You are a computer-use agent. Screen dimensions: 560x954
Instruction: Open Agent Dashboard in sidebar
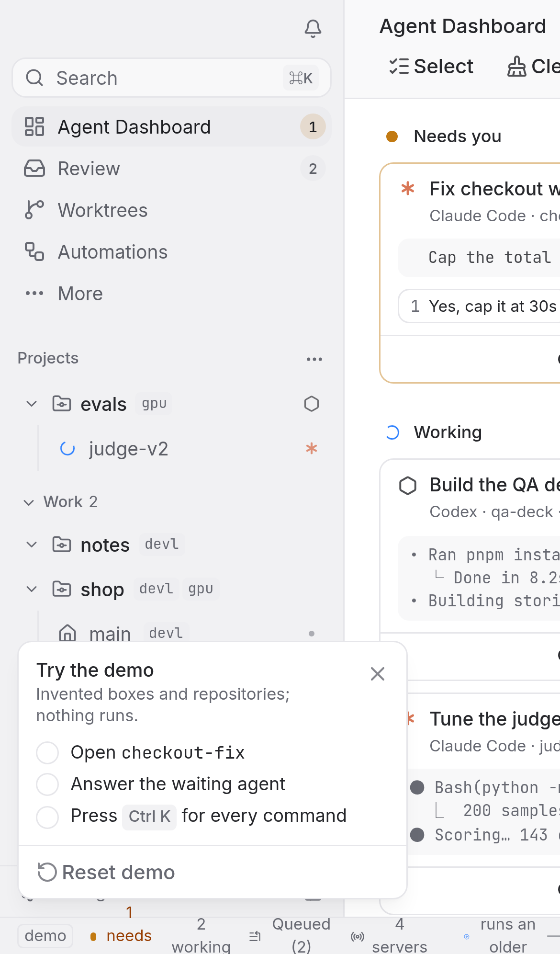pyautogui.click(x=171, y=127)
